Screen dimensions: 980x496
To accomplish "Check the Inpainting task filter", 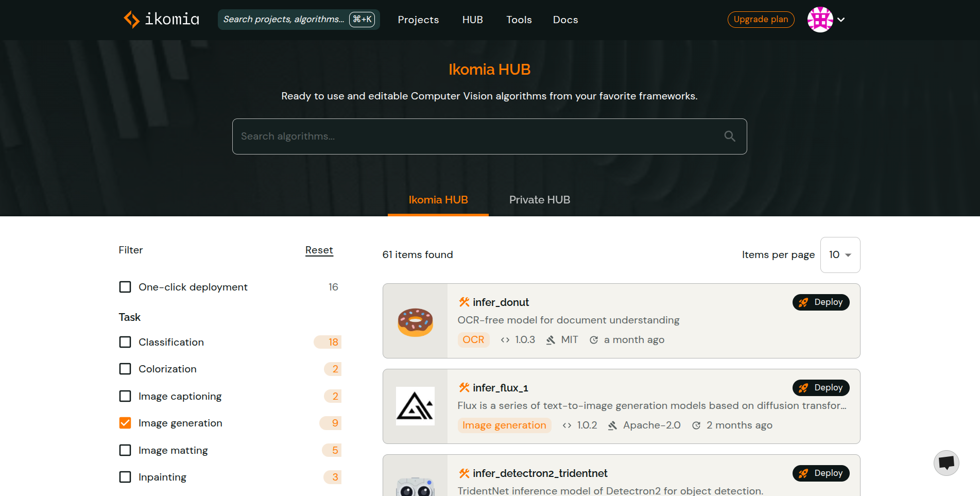I will tap(125, 477).
